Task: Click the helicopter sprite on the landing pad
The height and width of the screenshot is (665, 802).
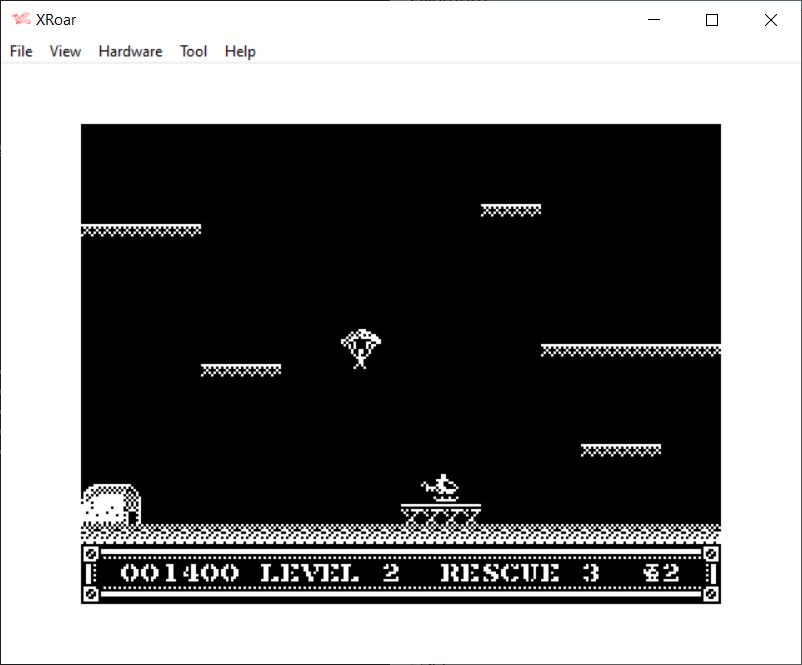Action: 441,488
